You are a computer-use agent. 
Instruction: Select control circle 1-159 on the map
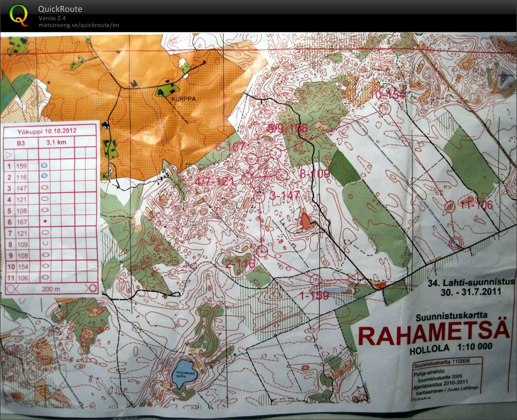315,280
